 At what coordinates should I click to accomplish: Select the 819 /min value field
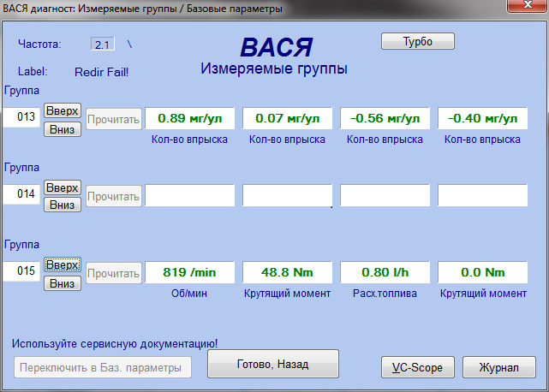[190, 272]
